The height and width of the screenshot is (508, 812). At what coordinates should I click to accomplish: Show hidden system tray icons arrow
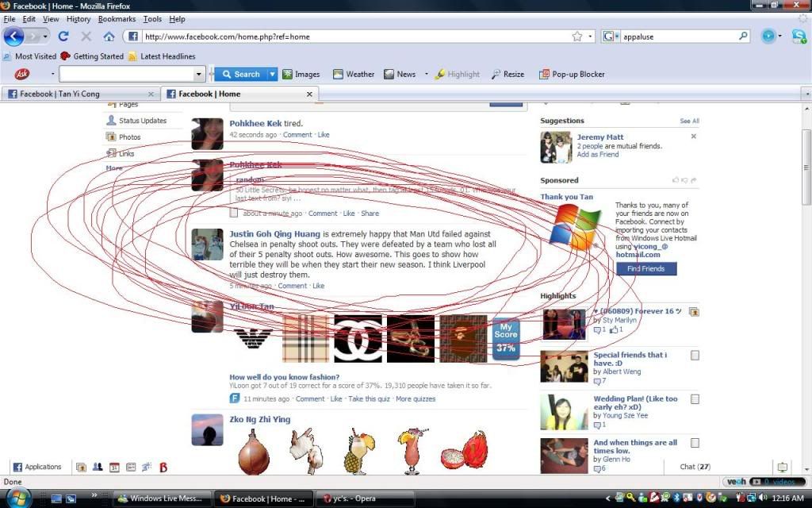point(608,498)
